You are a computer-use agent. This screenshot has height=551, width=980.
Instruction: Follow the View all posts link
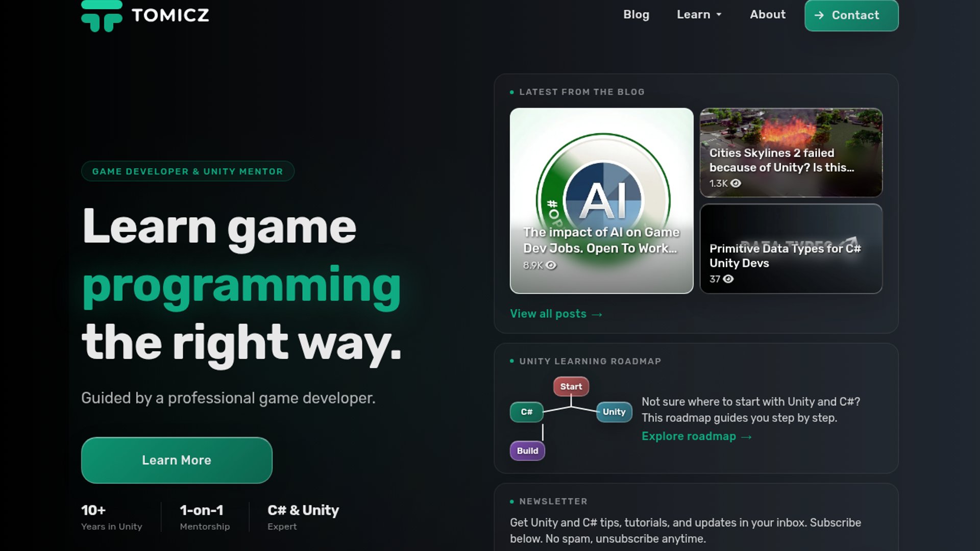556,314
